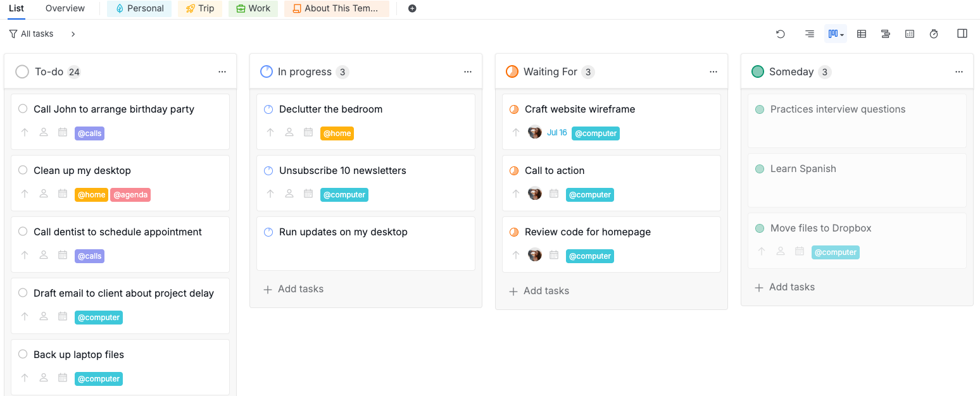The image size is (980, 396).
Task: Expand the chevron next to All tasks
Action: click(73, 34)
